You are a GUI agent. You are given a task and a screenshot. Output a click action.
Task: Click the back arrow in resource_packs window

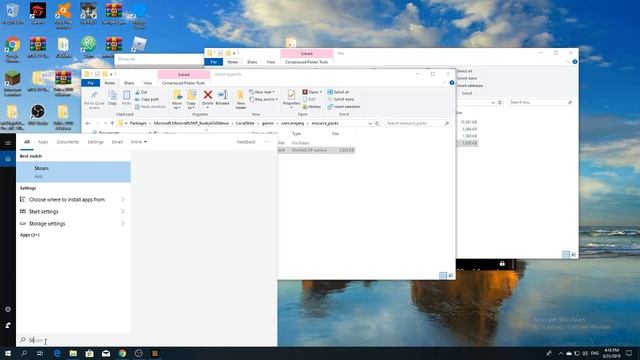click(88, 123)
